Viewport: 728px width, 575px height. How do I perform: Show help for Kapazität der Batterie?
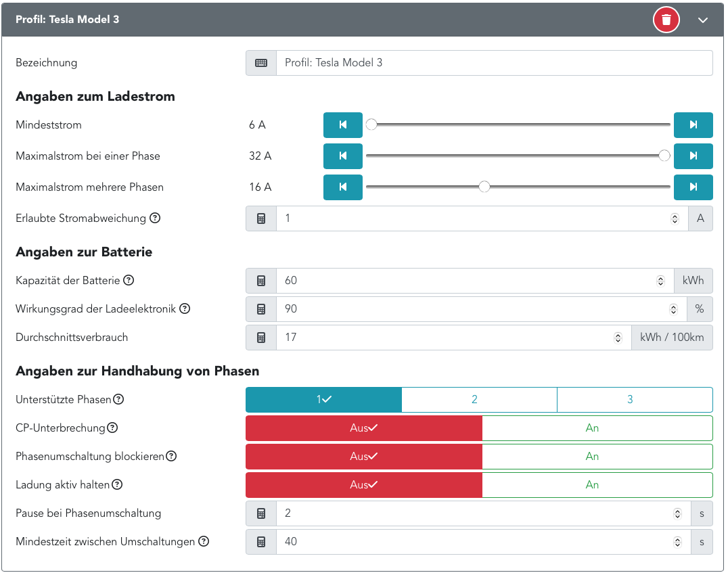129,280
